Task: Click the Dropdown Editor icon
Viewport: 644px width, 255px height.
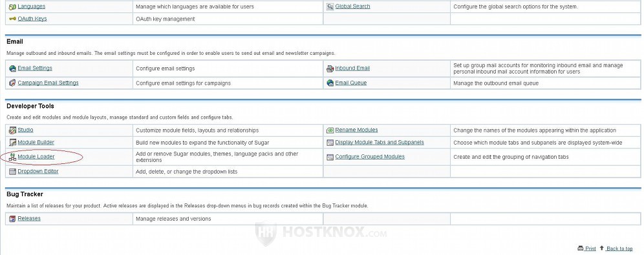Action: pos(12,172)
